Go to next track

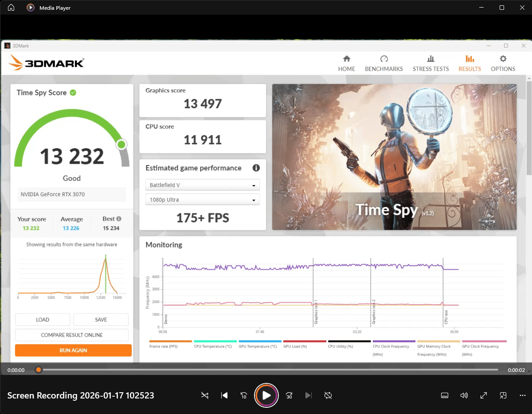[309, 395]
